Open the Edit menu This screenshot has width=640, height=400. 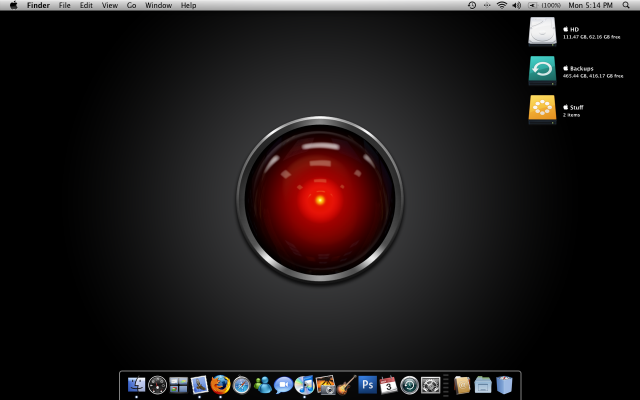(x=86, y=5)
